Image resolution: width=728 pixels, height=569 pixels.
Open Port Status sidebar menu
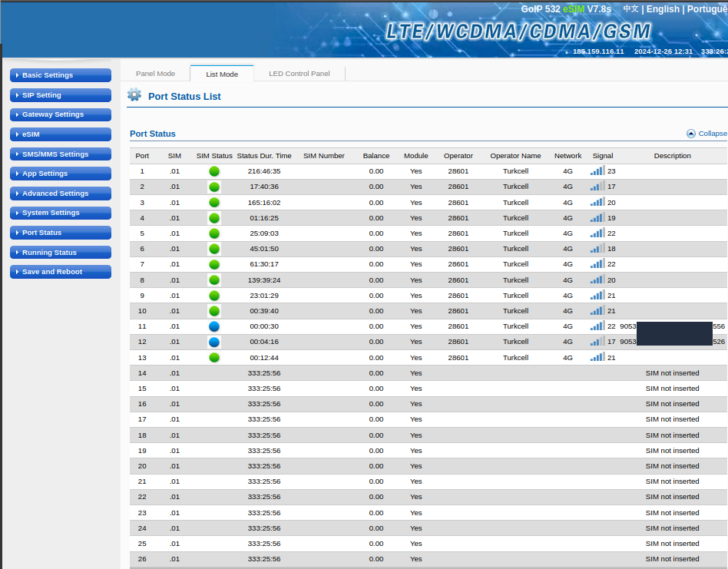pos(61,233)
